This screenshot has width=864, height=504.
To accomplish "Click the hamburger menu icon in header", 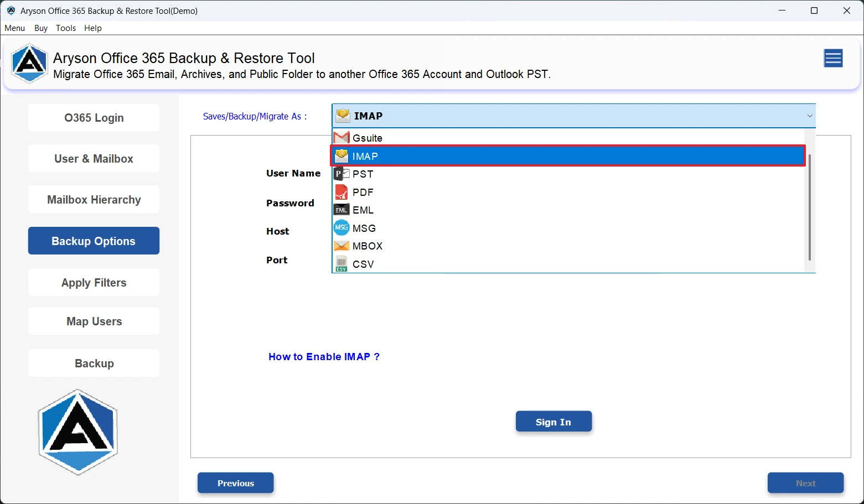I will tap(833, 58).
